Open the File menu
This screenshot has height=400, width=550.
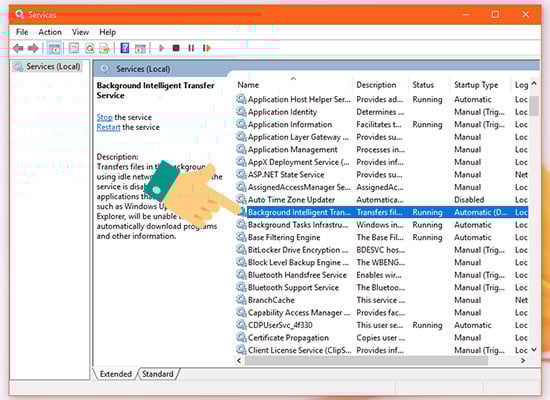pos(22,32)
